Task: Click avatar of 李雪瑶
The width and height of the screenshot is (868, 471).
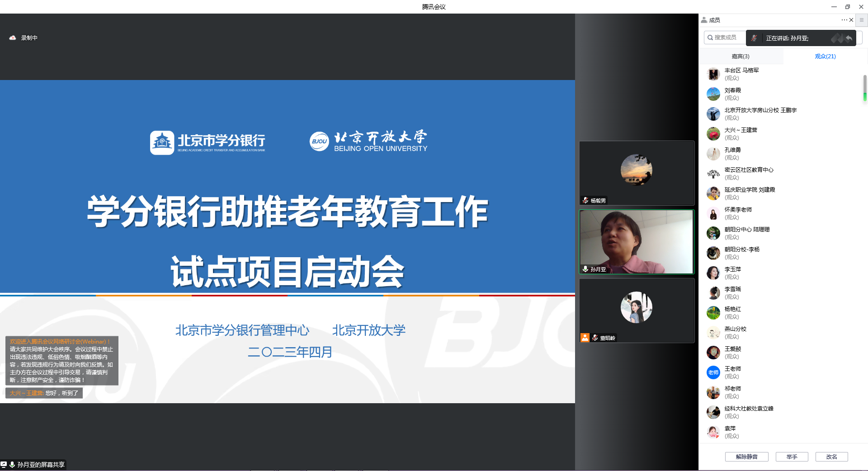Action: 713,293
